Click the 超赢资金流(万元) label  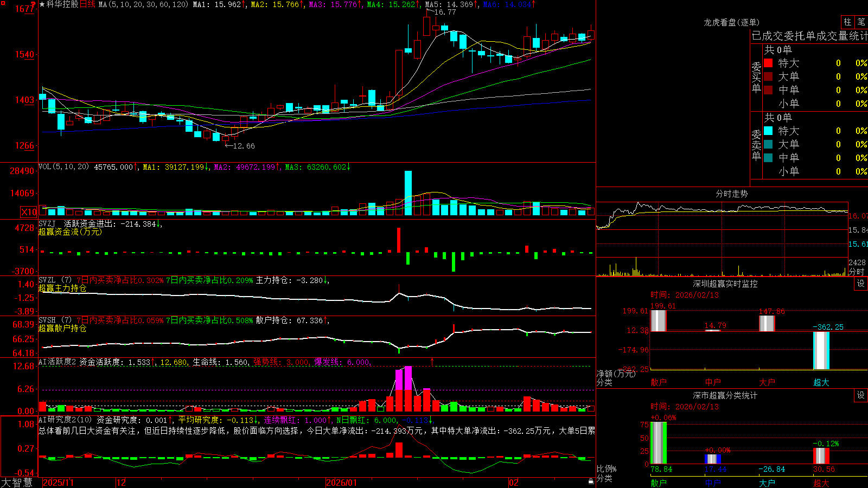pyautogui.click(x=70, y=232)
